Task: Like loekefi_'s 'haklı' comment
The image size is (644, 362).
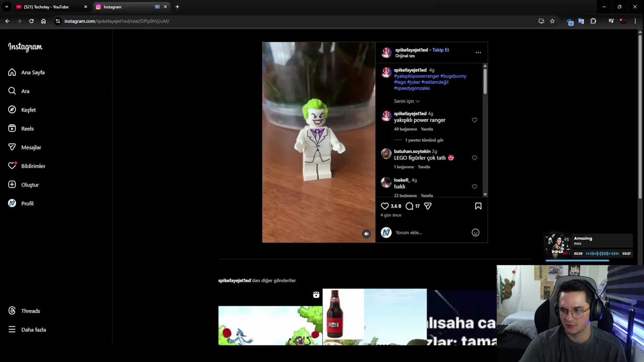Action: pyautogui.click(x=474, y=187)
